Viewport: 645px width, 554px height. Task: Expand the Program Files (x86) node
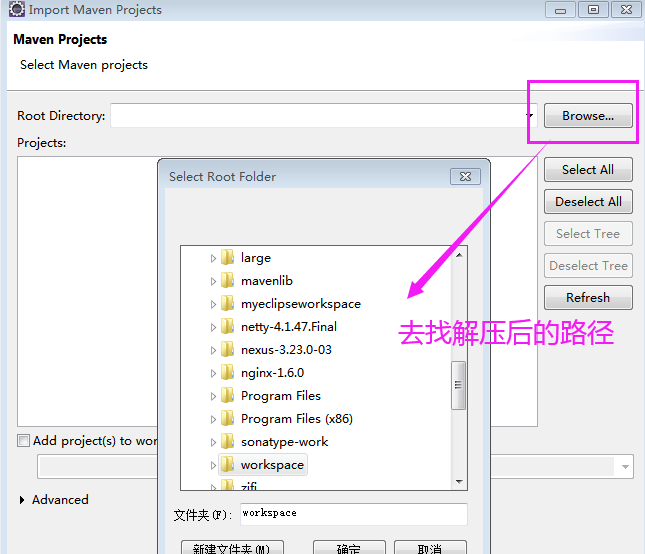click(x=213, y=420)
